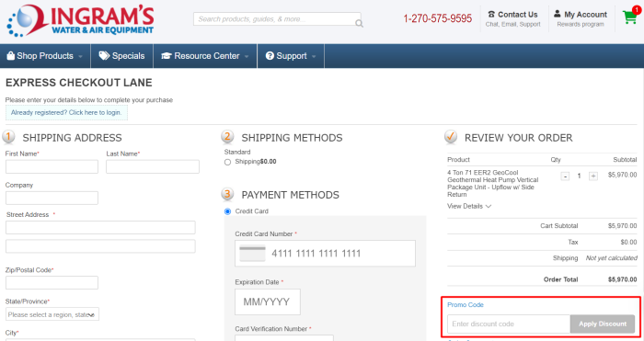Image resolution: width=644 pixels, height=341 pixels.
Task: Click the Resource Center graduation cap icon
Action: click(x=166, y=56)
